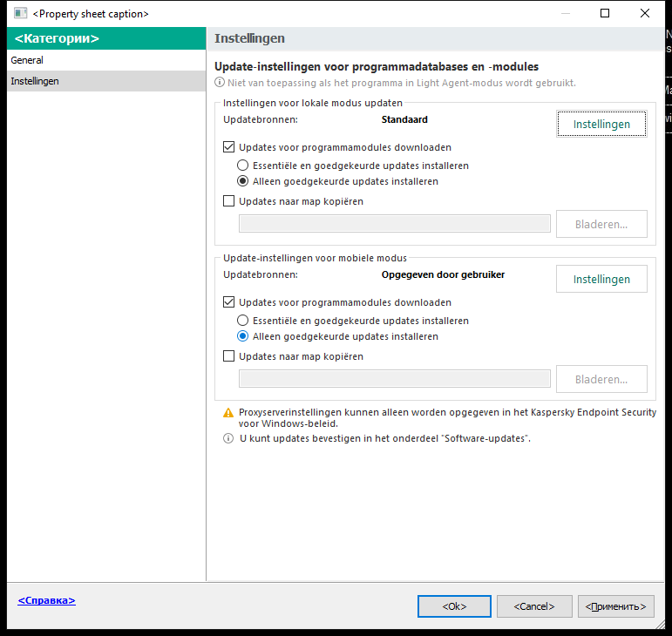Toggle local mode program modules download checkbox
The width and height of the screenshot is (672, 636).
coord(229,147)
